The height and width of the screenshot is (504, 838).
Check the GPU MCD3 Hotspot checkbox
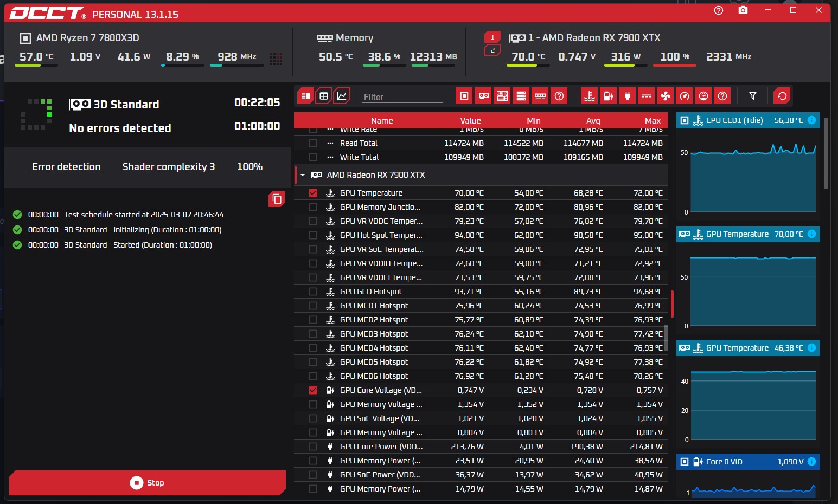tap(313, 334)
